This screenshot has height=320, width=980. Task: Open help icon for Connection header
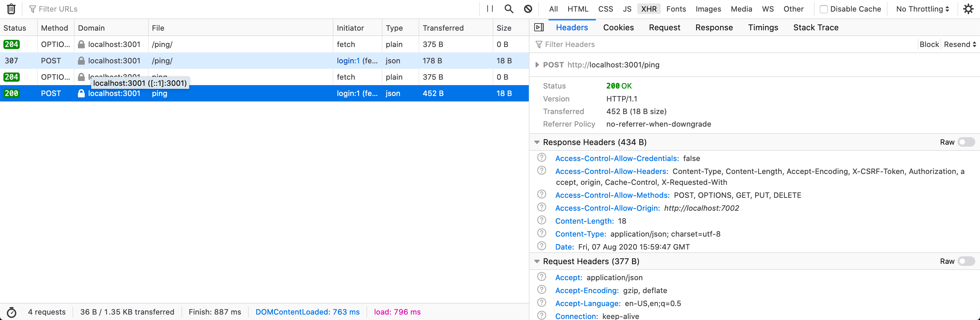coord(542,316)
